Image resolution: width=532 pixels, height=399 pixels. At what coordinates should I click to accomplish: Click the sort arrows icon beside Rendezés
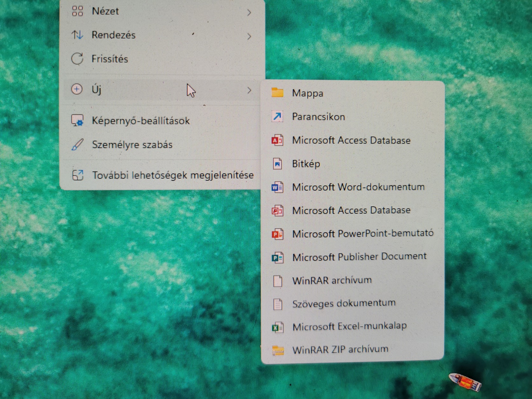coord(77,35)
